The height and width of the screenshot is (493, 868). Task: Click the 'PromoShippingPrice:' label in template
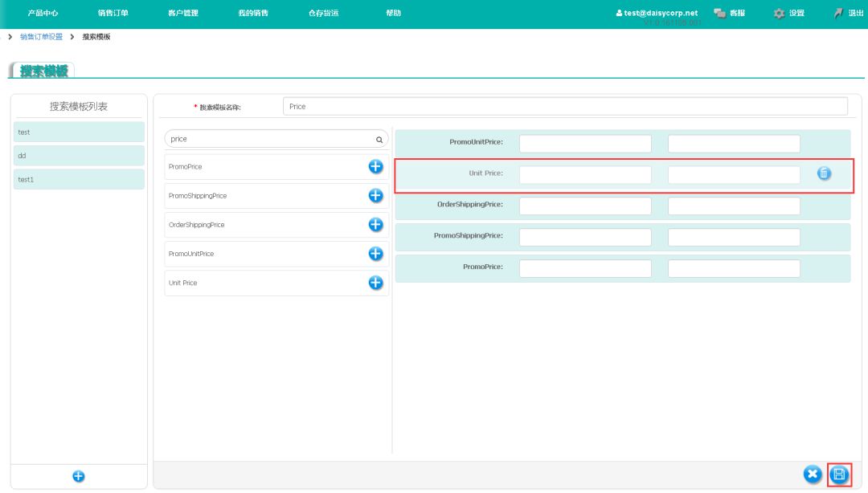[x=469, y=235]
